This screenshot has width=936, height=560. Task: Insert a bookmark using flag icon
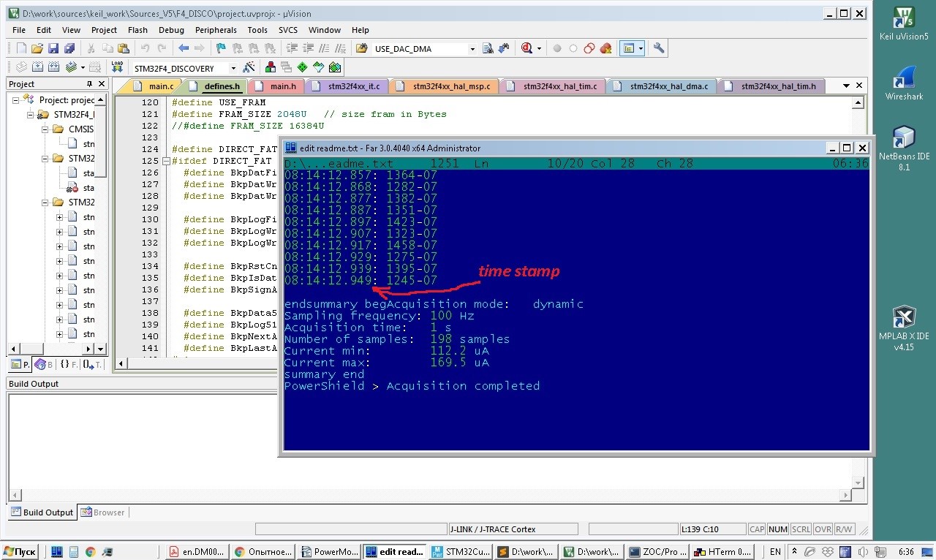[x=221, y=48]
